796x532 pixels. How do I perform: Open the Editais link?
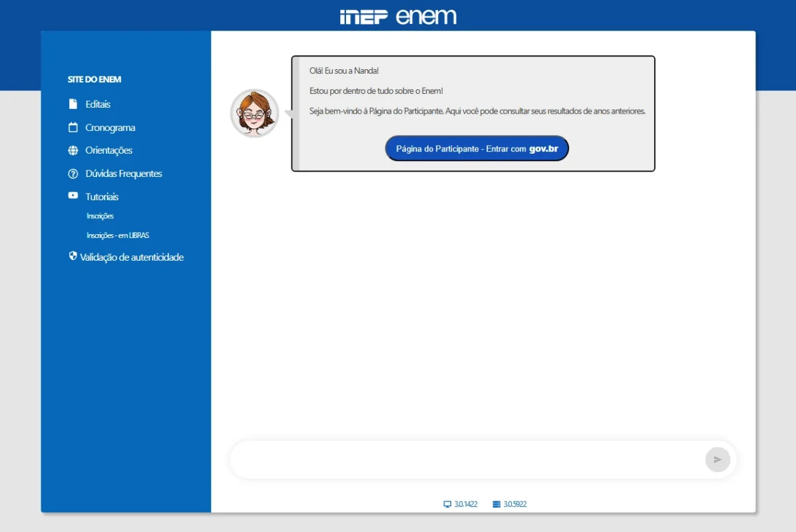pyautogui.click(x=98, y=104)
